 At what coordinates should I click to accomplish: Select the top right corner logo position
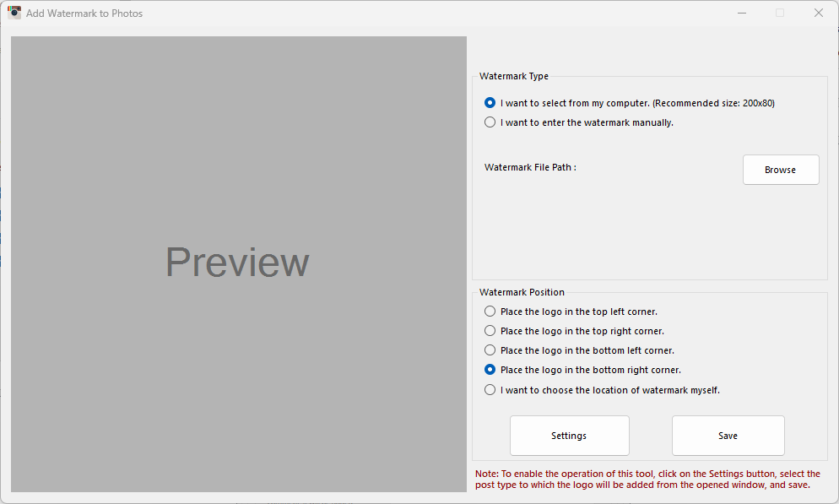coord(490,331)
